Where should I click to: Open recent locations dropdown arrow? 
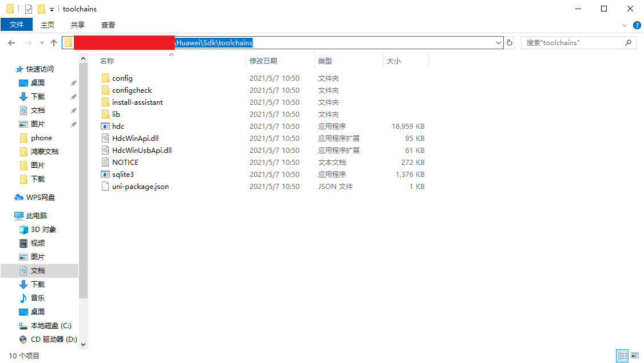pyautogui.click(x=42, y=43)
